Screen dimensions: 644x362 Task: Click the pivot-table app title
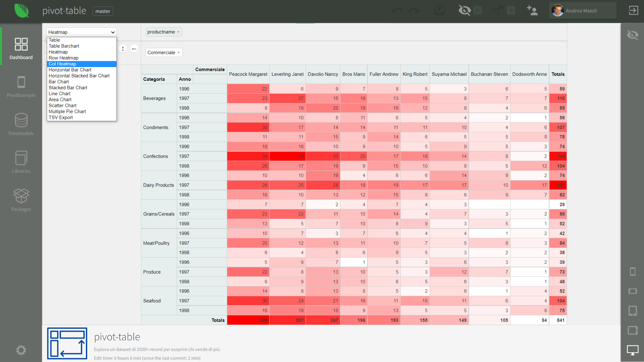click(x=64, y=11)
